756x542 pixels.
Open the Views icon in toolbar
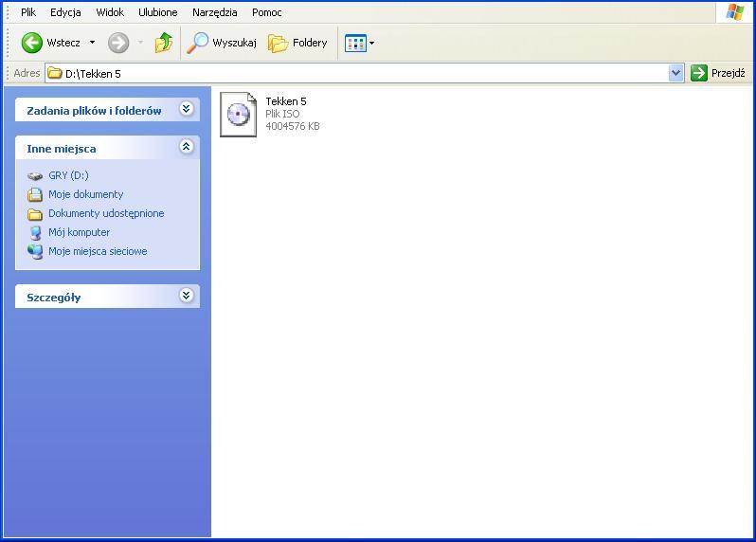[355, 44]
